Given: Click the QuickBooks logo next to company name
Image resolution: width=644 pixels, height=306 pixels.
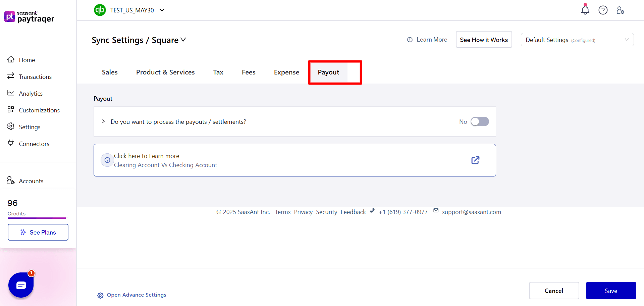Looking at the screenshot, I should [100, 10].
